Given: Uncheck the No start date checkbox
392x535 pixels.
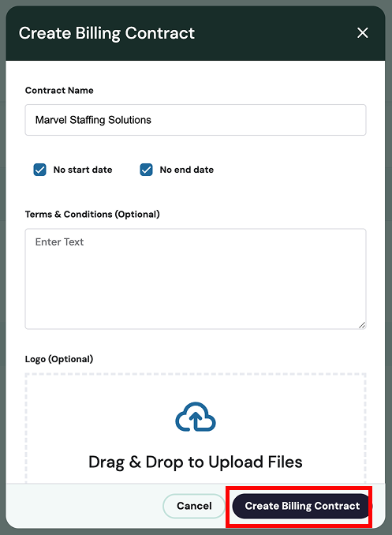Looking at the screenshot, I should click(x=40, y=170).
